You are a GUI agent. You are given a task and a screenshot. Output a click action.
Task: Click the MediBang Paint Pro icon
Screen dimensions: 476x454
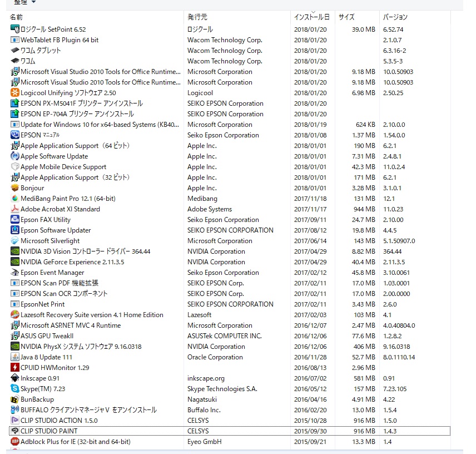click(15, 198)
